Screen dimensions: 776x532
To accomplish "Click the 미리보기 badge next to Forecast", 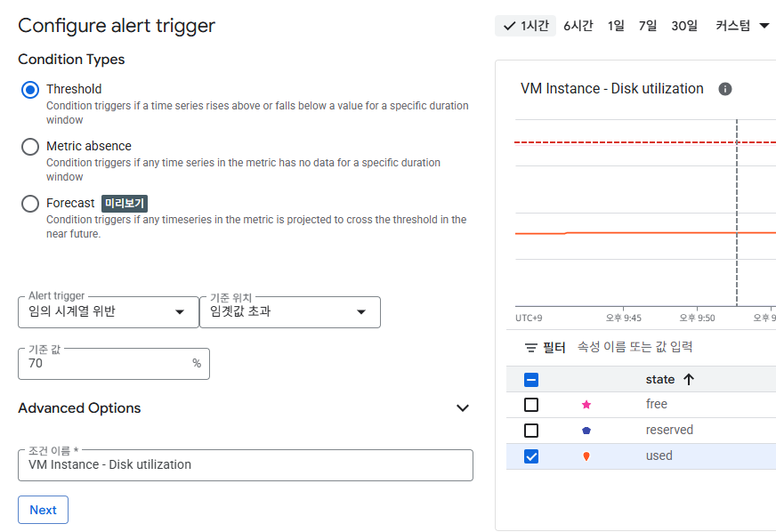I will [x=125, y=204].
